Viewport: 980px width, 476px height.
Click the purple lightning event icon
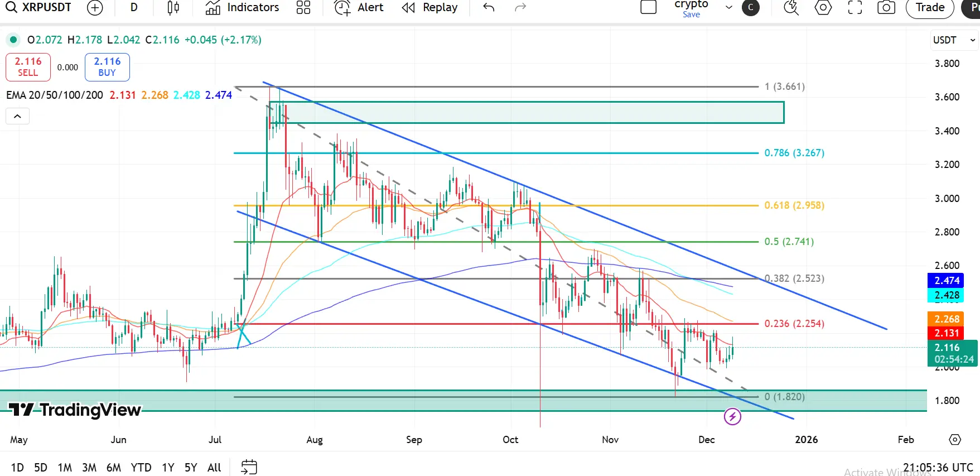pyautogui.click(x=732, y=416)
